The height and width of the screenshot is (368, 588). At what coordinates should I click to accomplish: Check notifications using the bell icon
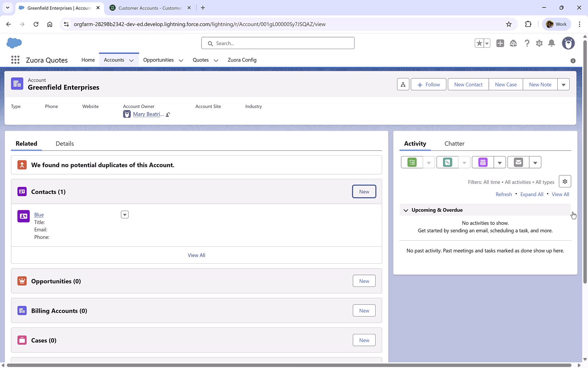[x=552, y=43]
